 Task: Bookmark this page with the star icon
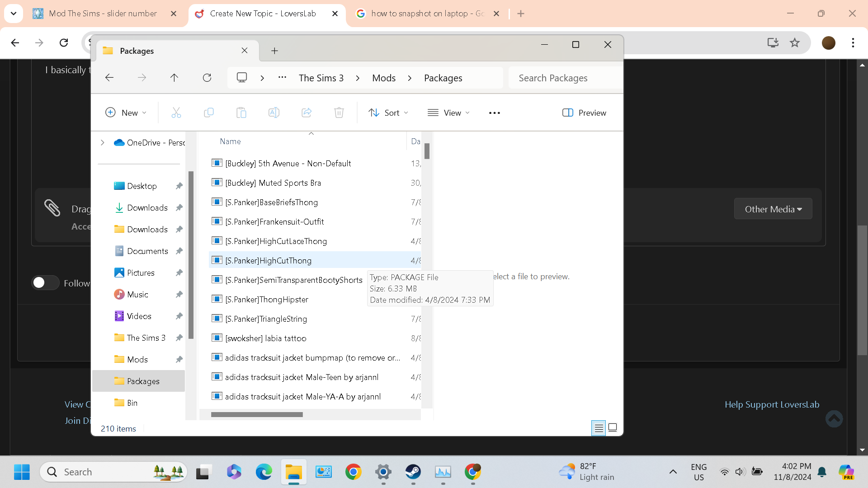795,42
